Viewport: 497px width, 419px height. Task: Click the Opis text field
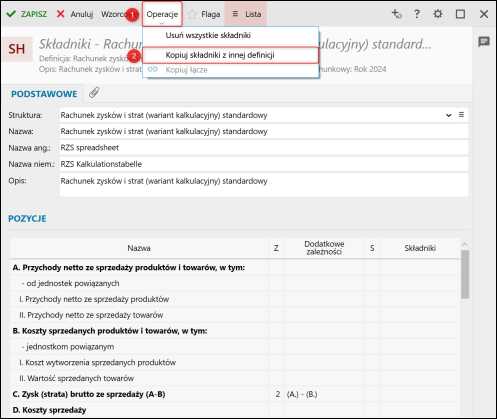tap(264, 185)
